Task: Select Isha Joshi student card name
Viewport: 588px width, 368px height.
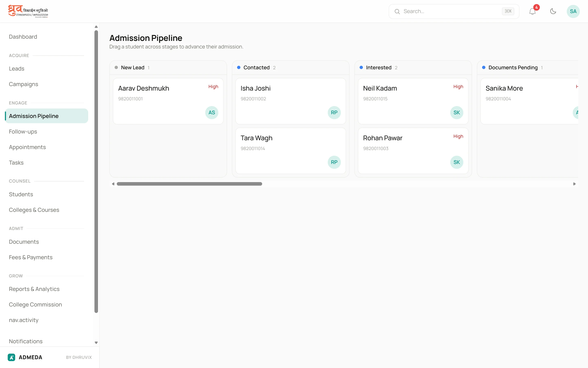Action: 255,88
